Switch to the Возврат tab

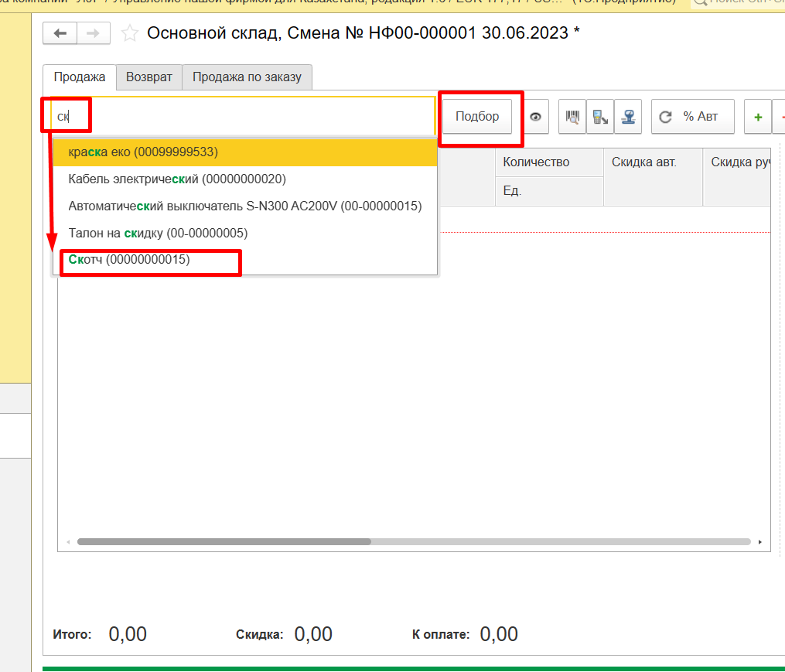coord(149,77)
